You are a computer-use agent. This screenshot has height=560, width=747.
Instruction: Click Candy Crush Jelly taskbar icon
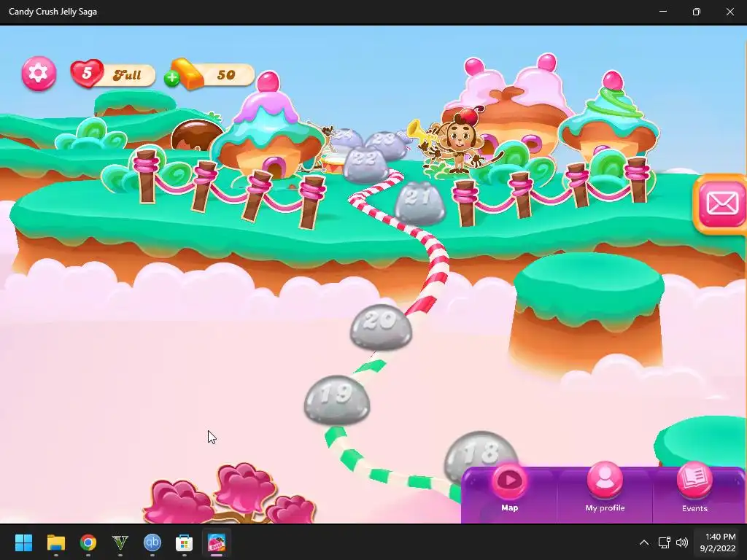pos(216,542)
